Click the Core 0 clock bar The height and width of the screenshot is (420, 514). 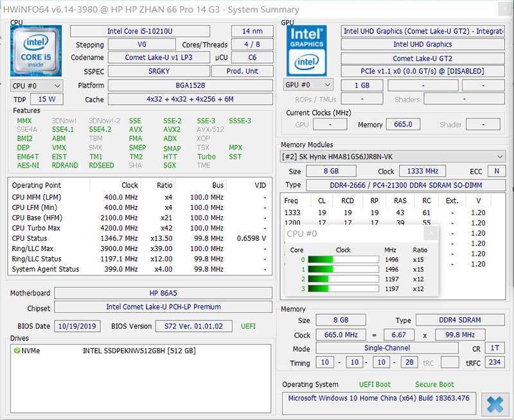click(x=343, y=259)
